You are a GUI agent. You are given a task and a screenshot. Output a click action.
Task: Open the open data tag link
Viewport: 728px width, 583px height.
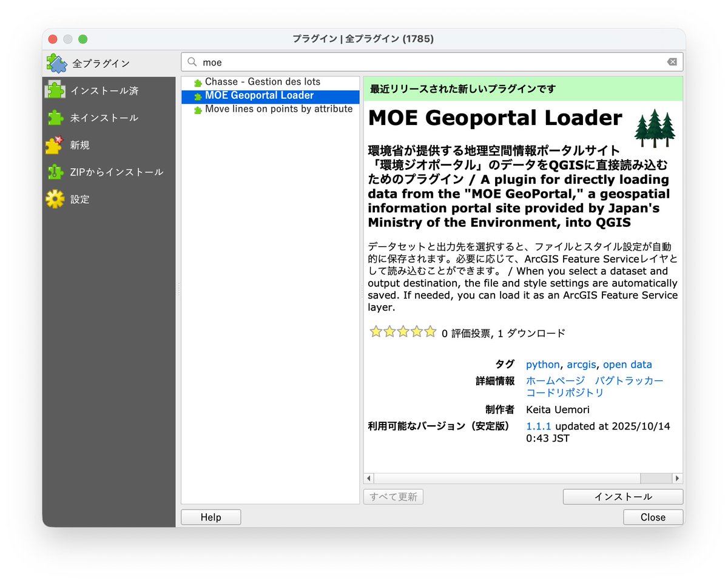(x=627, y=365)
